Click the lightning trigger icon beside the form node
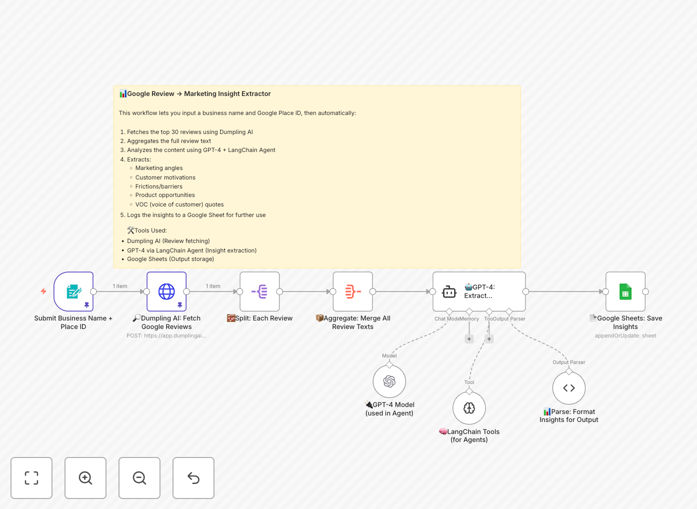The image size is (697, 509). point(44,291)
